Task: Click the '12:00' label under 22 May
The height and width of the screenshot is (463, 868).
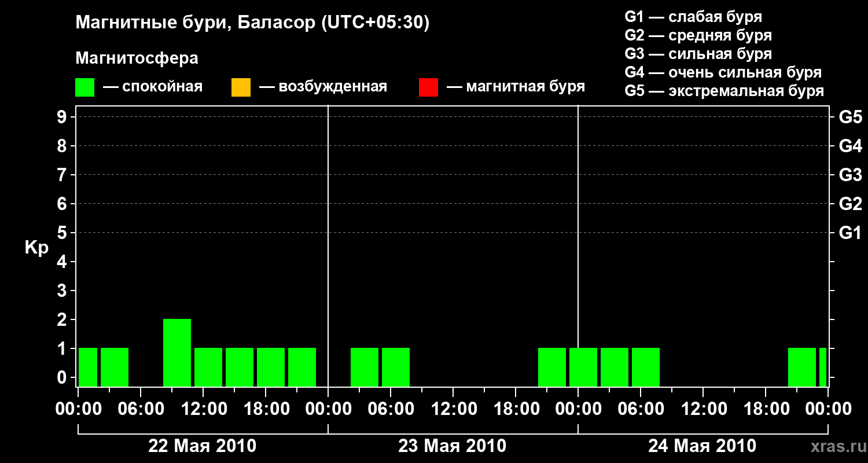Action: [203, 409]
